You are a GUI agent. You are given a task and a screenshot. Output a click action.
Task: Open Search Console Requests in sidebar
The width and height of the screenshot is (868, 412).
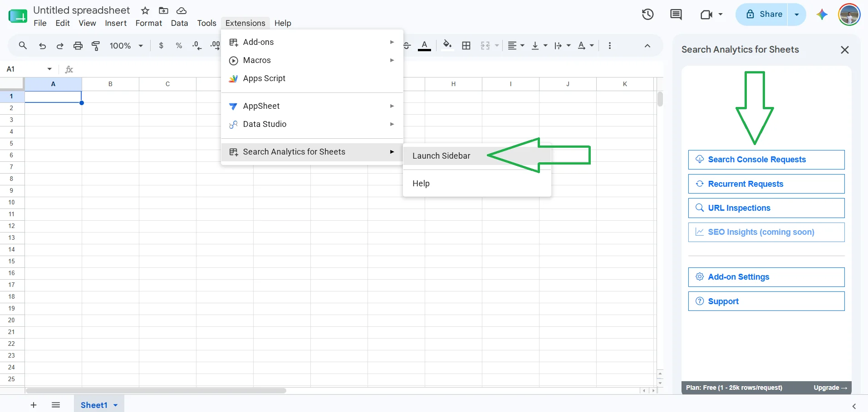click(766, 160)
